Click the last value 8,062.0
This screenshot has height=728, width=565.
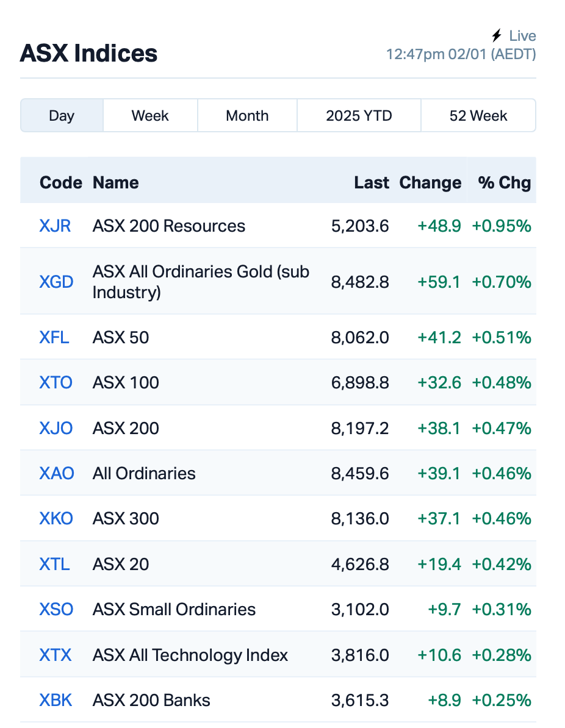360,337
